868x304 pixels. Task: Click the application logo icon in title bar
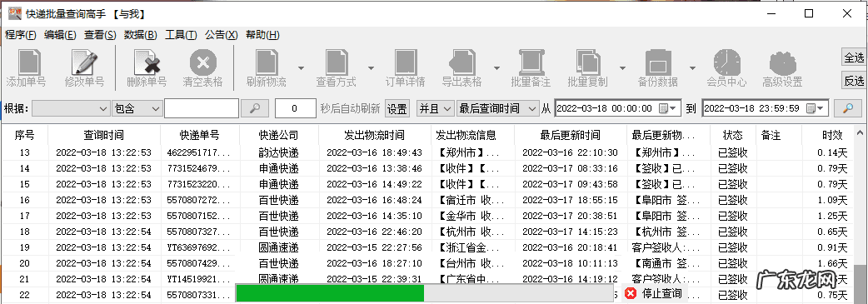[x=14, y=13]
